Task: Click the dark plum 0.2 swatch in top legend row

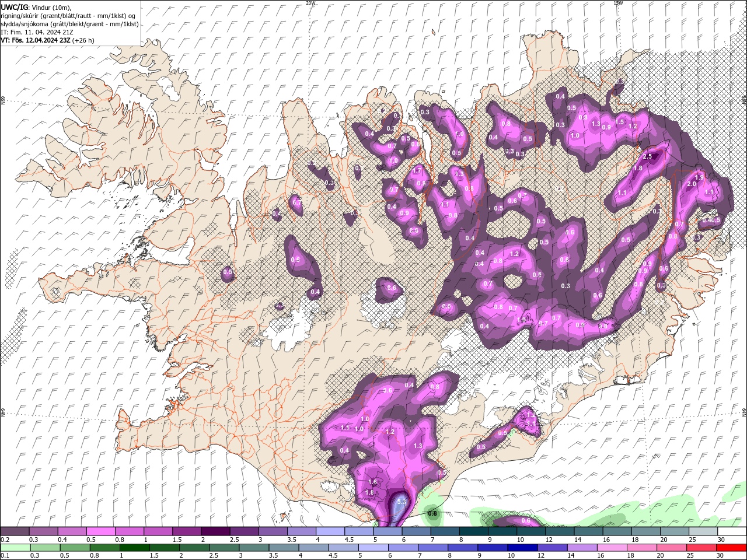Action: pos(15,531)
